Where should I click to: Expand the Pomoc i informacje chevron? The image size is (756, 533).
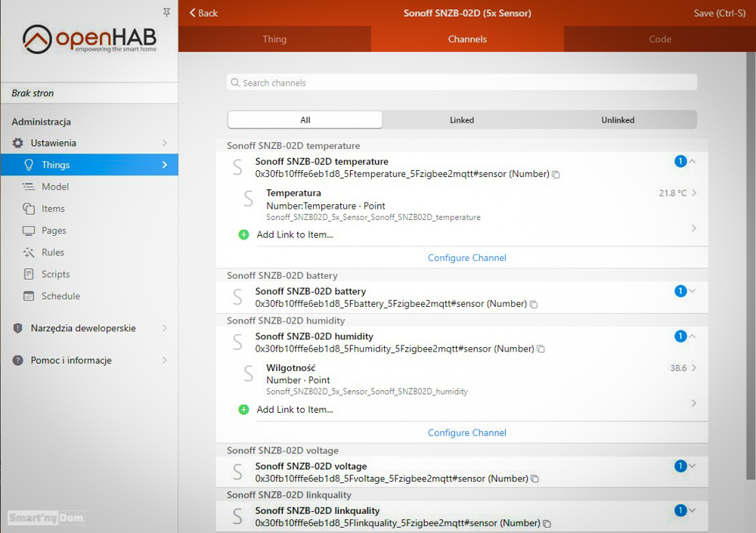point(164,361)
